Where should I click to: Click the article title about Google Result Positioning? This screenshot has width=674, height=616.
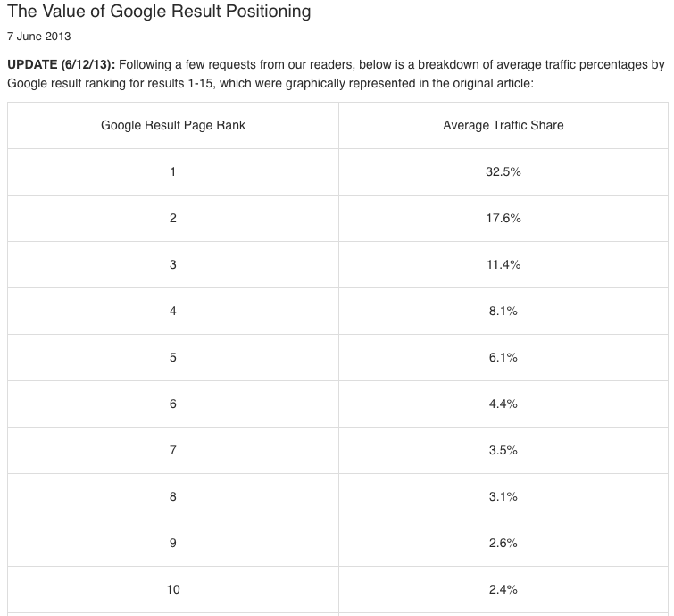coord(159,12)
